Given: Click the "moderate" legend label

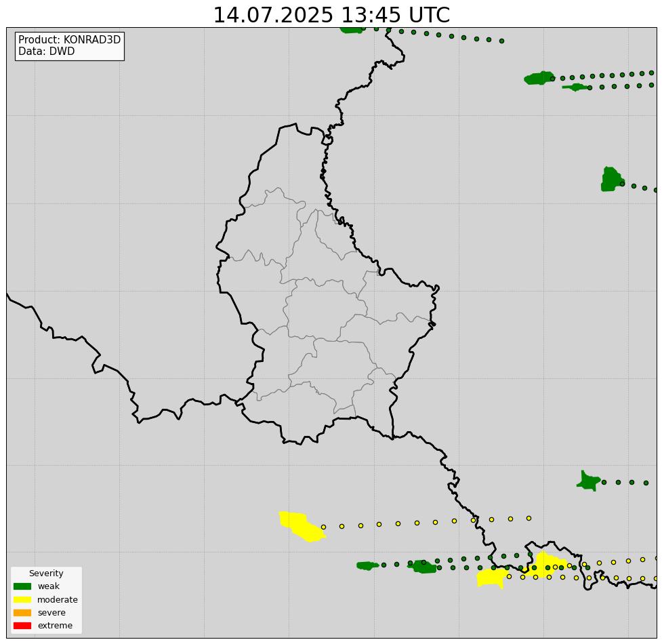Looking at the screenshot, I should (58, 600).
